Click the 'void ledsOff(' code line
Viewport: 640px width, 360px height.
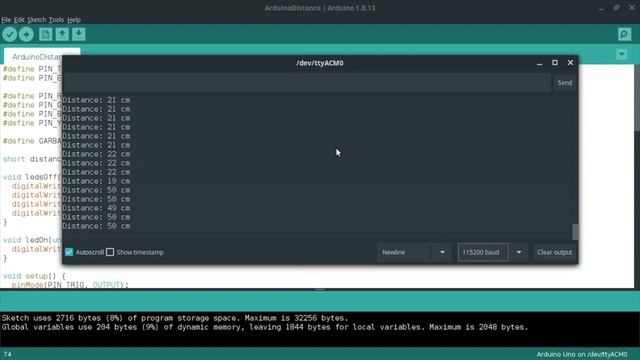(32, 177)
